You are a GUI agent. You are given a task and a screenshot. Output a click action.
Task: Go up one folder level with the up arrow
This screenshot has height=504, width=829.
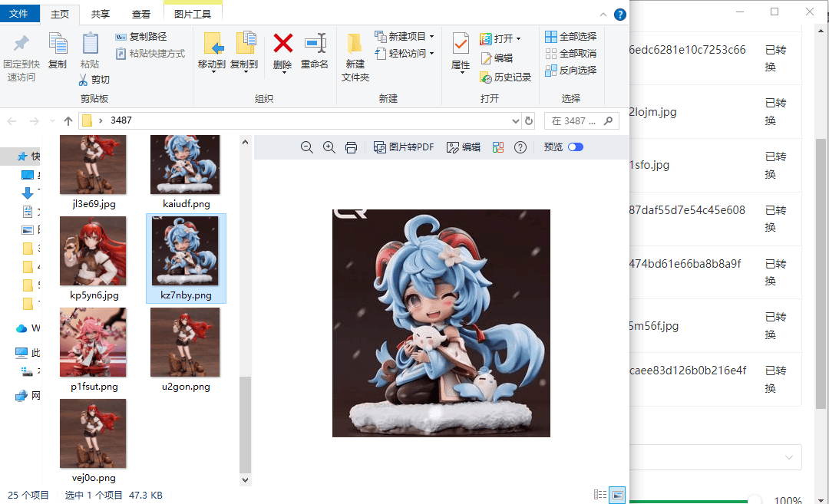pyautogui.click(x=68, y=121)
